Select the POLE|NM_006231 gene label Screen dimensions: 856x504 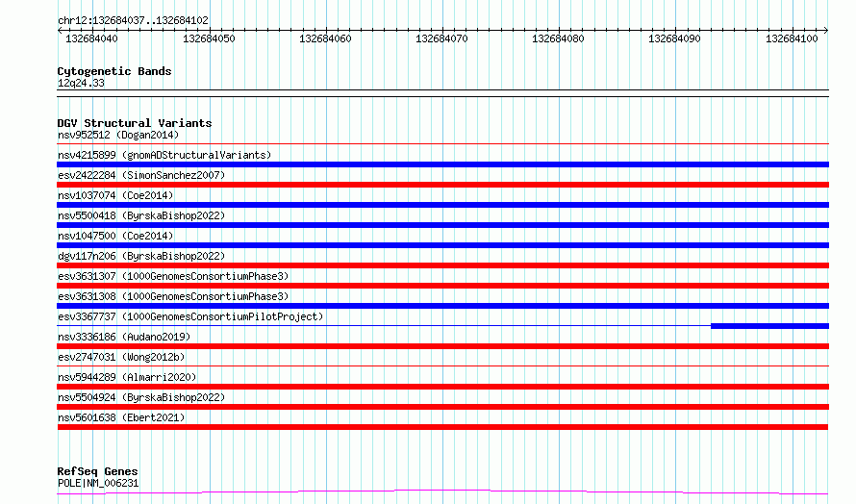coord(98,483)
